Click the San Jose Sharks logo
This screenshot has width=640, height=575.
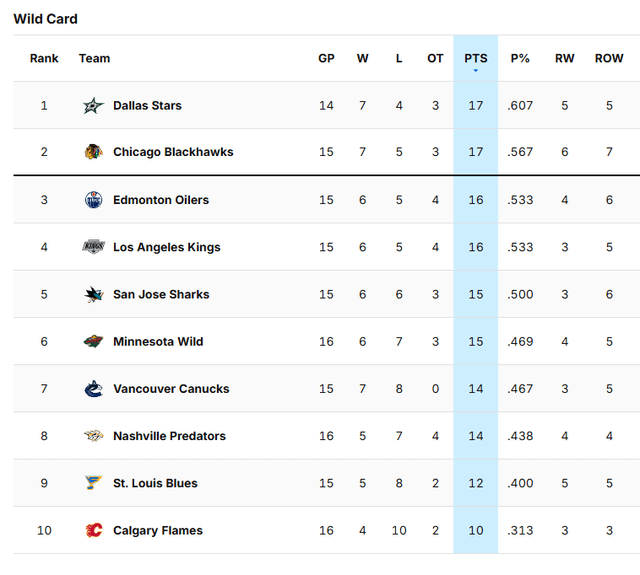tap(94, 294)
